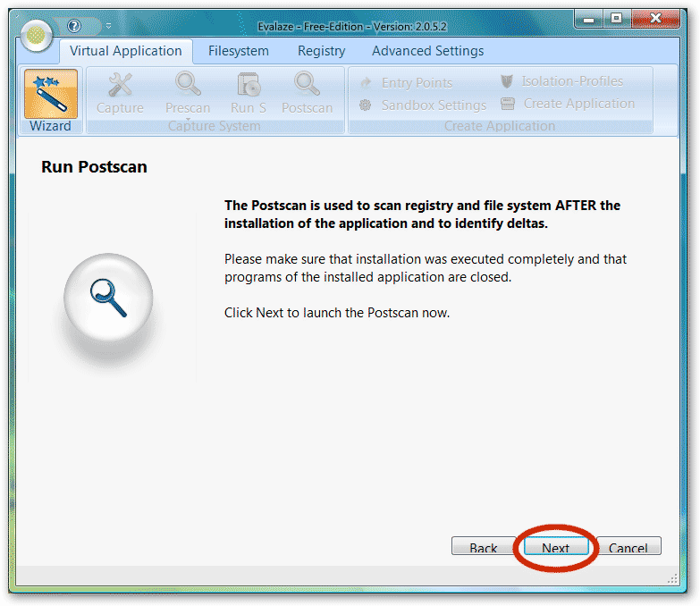Screen dimensions: 700x606
Task: Click the window resize grip corner
Action: 672,579
